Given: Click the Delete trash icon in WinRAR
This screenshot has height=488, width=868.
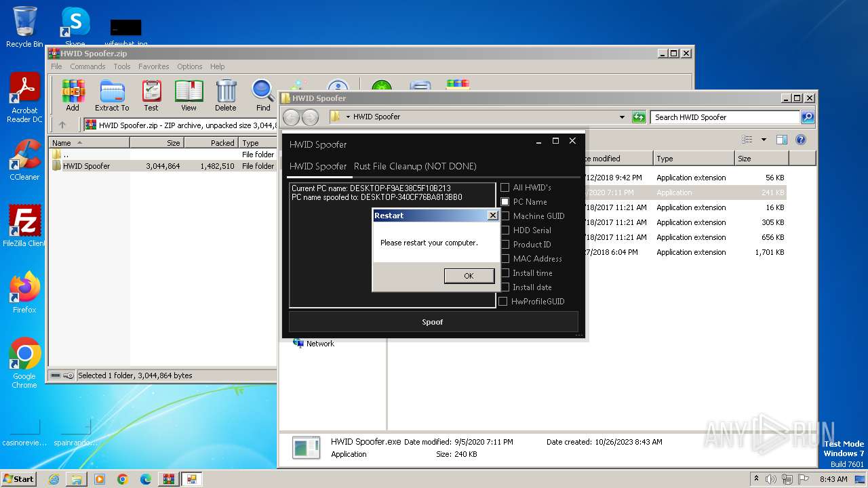Looking at the screenshot, I should [226, 96].
